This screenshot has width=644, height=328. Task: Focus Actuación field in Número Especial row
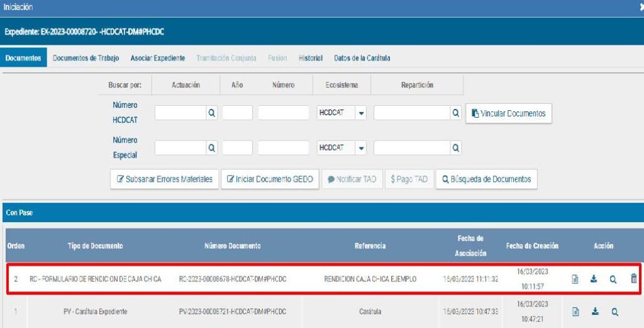(180, 148)
